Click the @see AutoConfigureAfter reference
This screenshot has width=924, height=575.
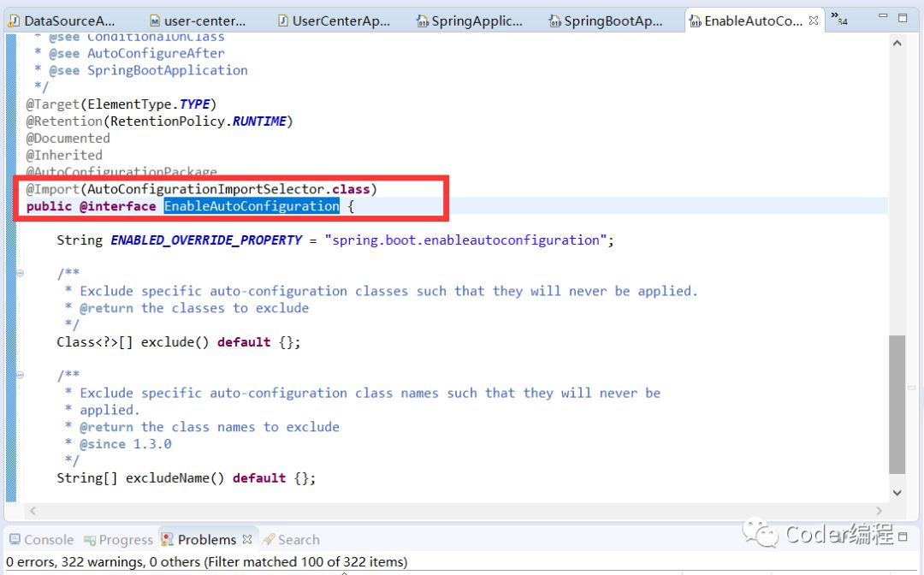click(x=137, y=54)
